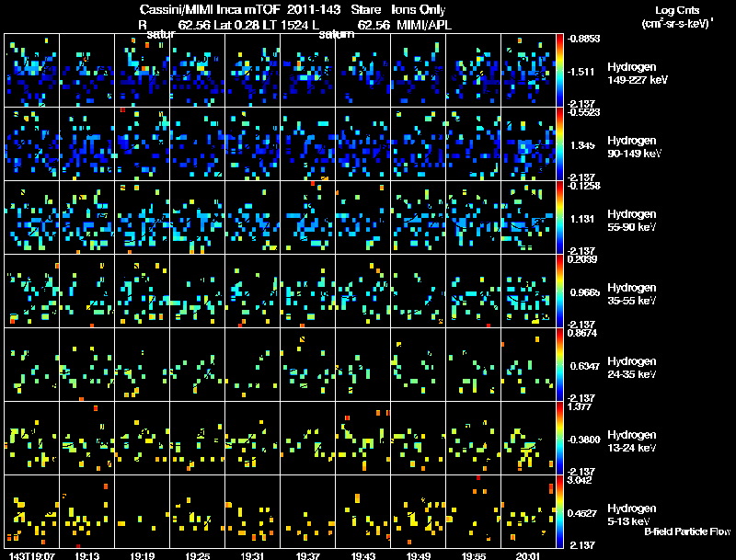Click the Hydrogen 149-227 keV panel at 19:07

click(x=32, y=71)
